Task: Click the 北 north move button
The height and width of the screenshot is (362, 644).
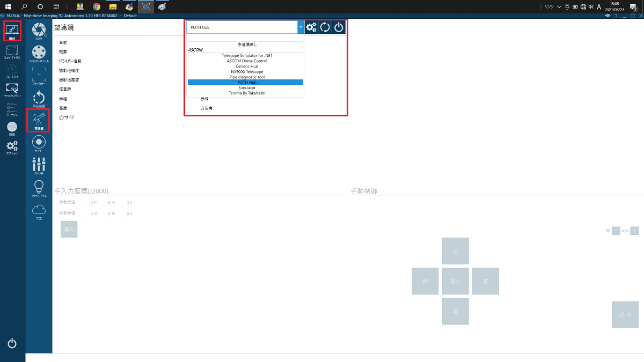Action: pos(456,251)
